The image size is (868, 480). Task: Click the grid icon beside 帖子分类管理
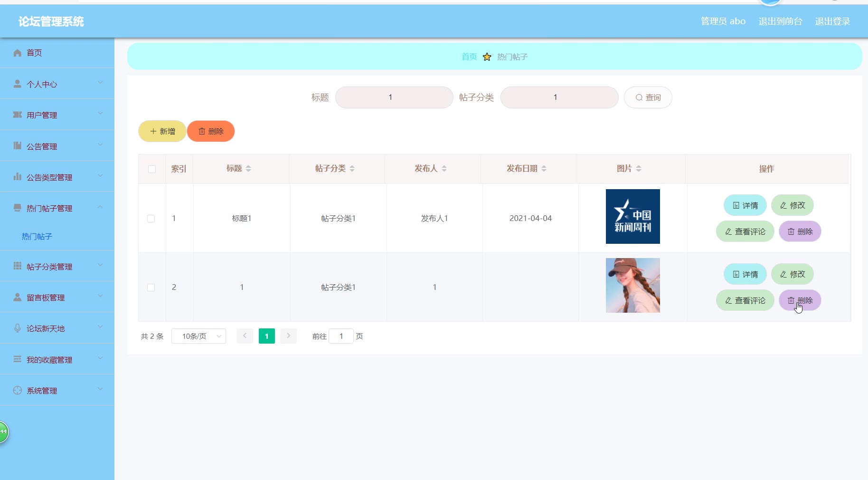(x=18, y=266)
